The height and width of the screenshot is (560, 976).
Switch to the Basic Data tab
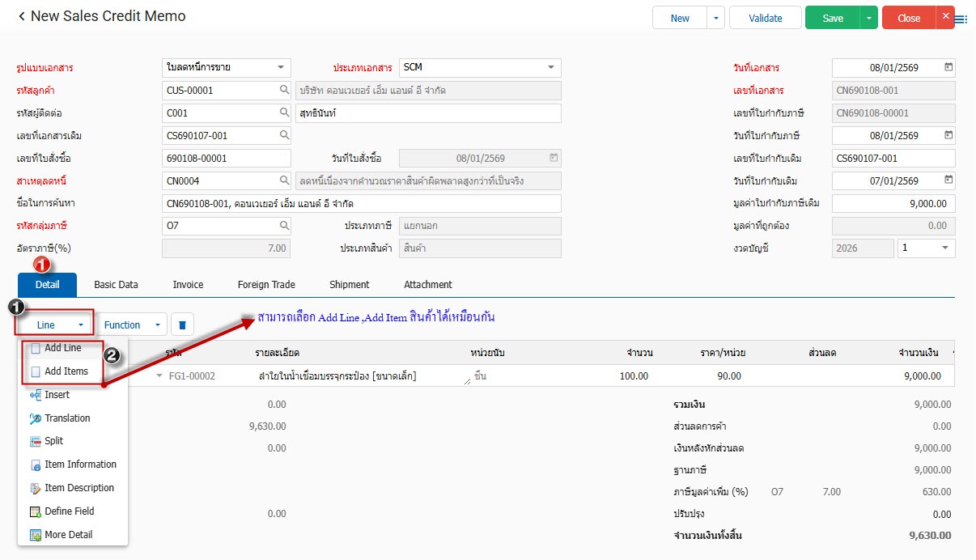(116, 285)
